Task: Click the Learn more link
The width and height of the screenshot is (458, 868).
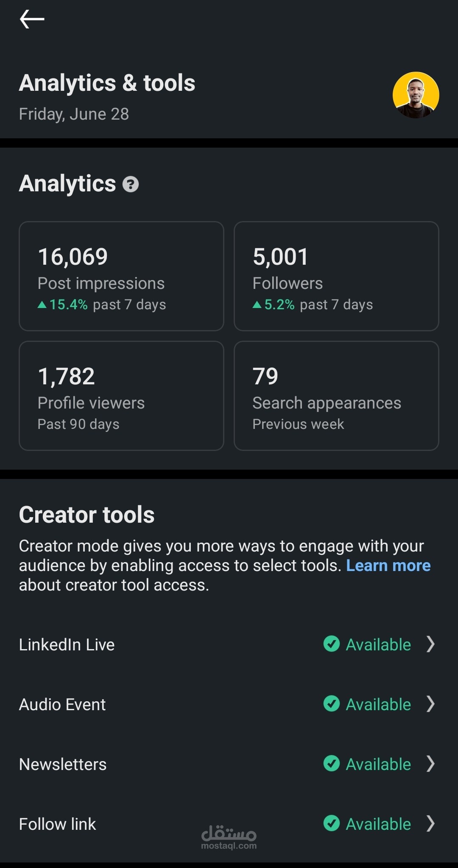Action: 388,566
